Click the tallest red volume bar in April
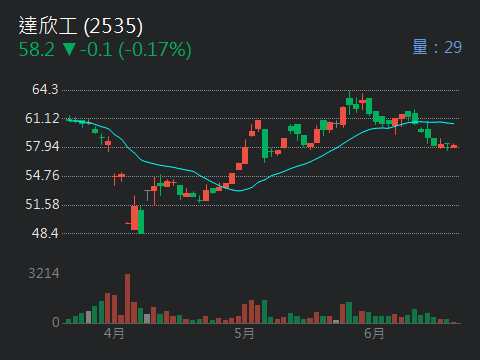 click(x=128, y=299)
